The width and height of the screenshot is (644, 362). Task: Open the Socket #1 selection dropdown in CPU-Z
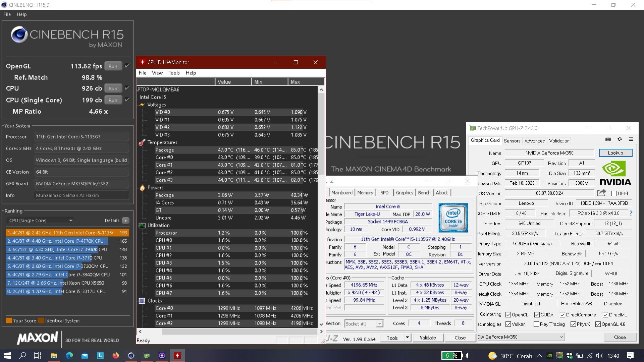(364, 323)
